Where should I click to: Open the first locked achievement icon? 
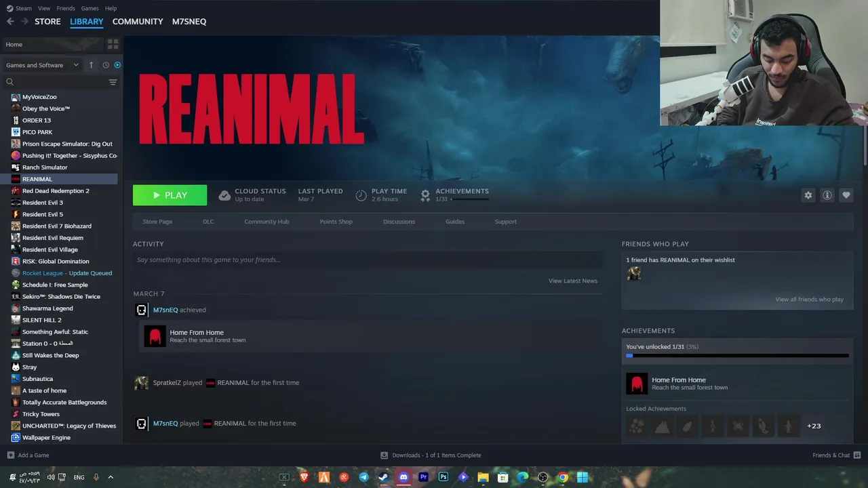[x=637, y=426]
